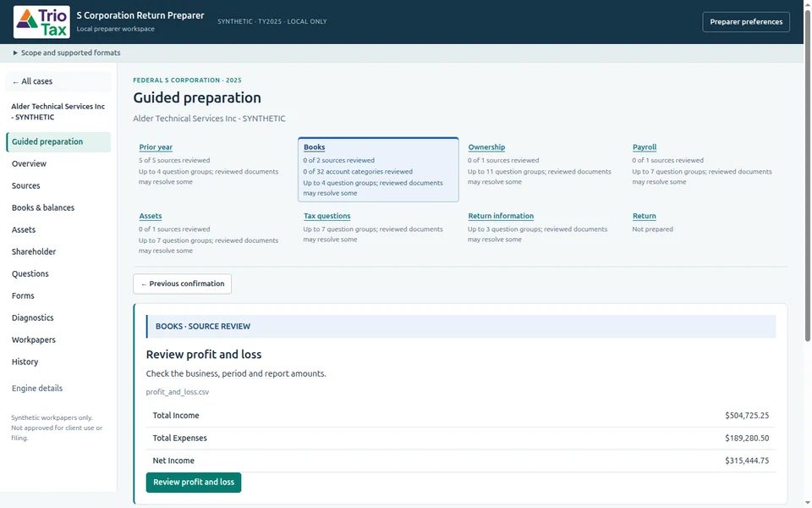Click the 'Not prepared' status text
Image resolution: width=812 pixels, height=508 pixels.
click(652, 229)
